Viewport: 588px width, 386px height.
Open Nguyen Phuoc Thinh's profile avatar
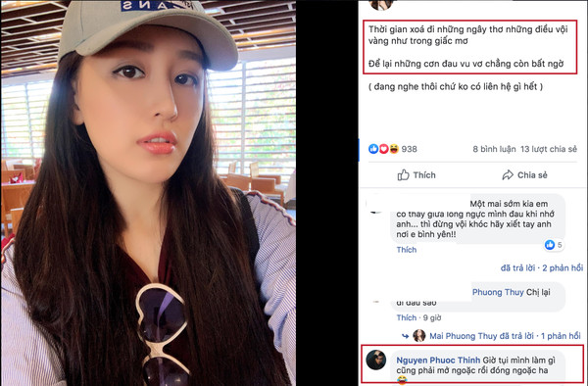[x=375, y=361]
